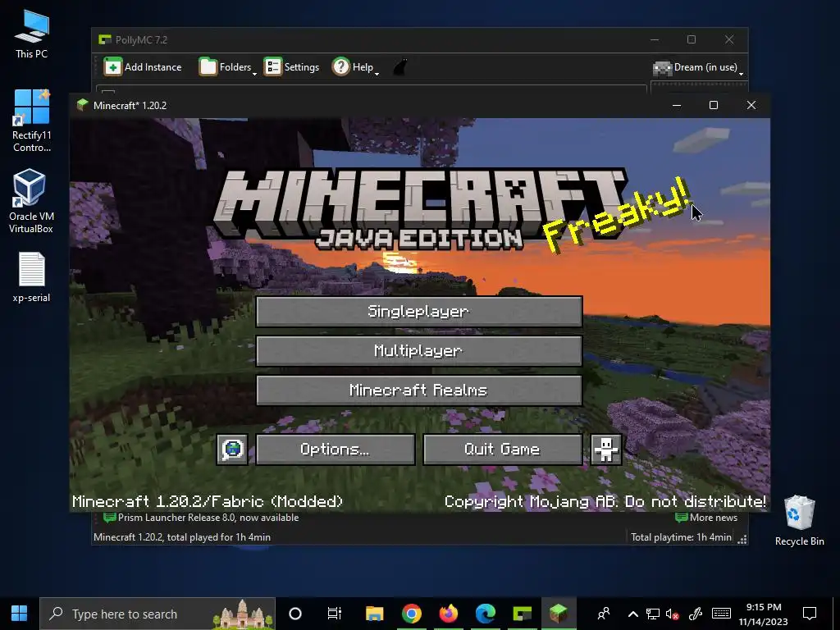
Task: Open Google Chrome from taskbar
Action: pos(412,614)
